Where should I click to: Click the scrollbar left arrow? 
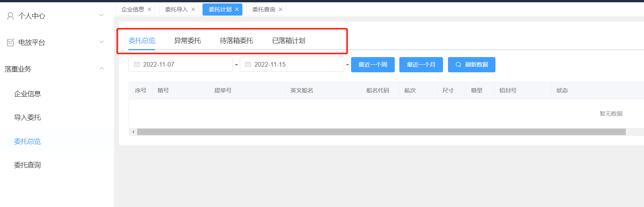(x=133, y=132)
